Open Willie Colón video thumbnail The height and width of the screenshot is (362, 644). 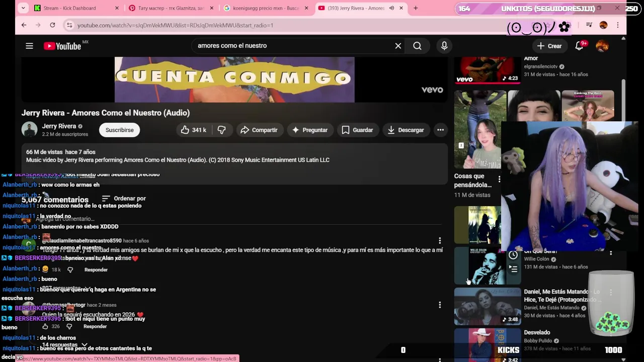pyautogui.click(x=487, y=266)
